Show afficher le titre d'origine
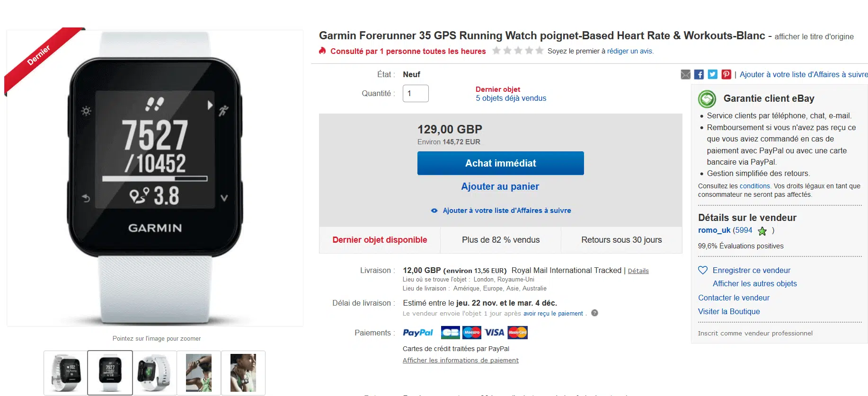The image size is (868, 396). tap(814, 36)
